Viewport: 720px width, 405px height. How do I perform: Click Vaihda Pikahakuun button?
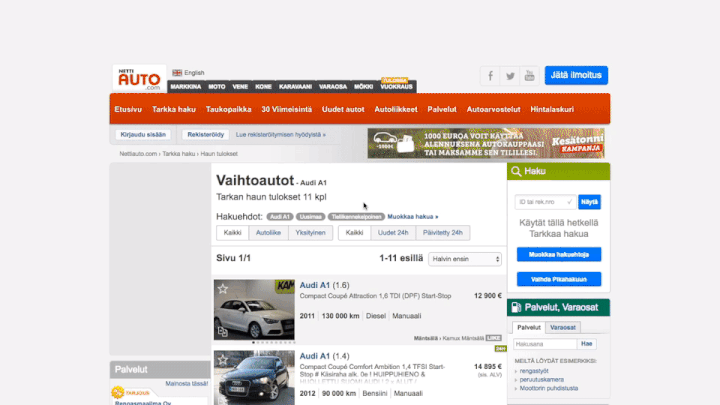click(559, 279)
